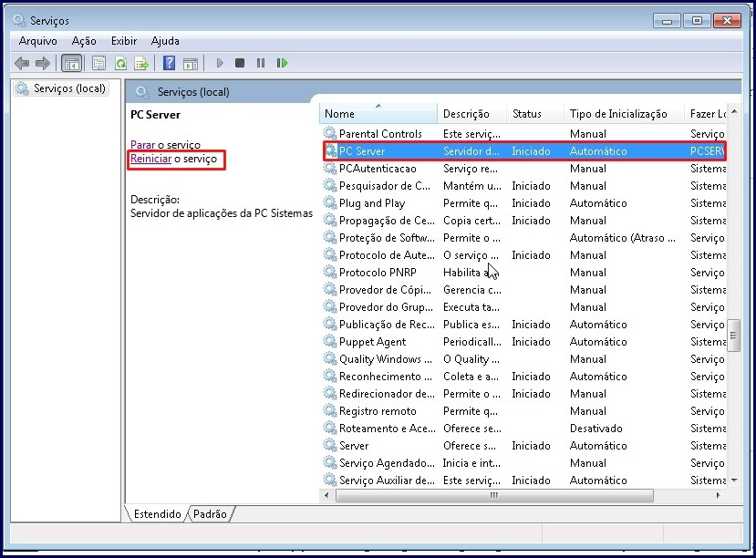Image resolution: width=756 pixels, height=558 pixels.
Task: Select the Propagação de Ce... service
Action: 523,221
